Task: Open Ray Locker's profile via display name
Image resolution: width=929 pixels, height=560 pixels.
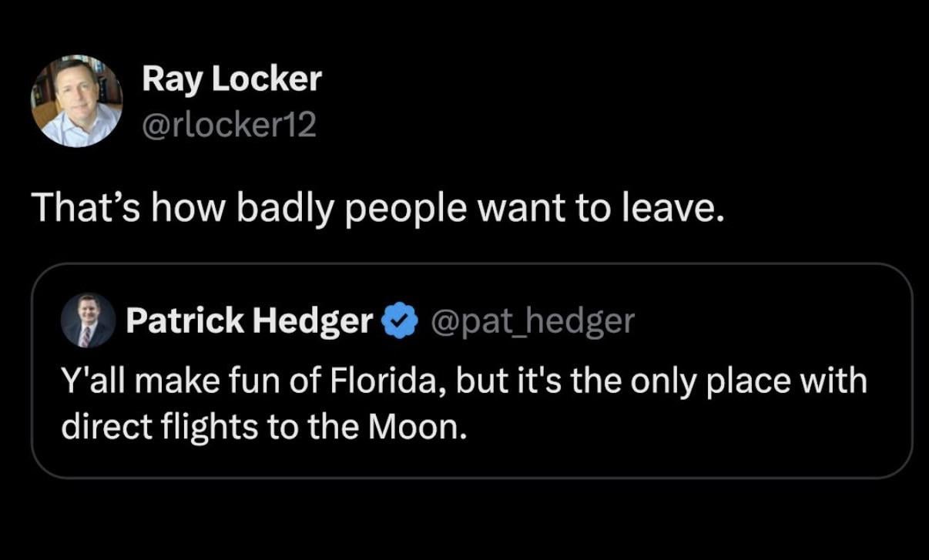Action: coord(231,79)
